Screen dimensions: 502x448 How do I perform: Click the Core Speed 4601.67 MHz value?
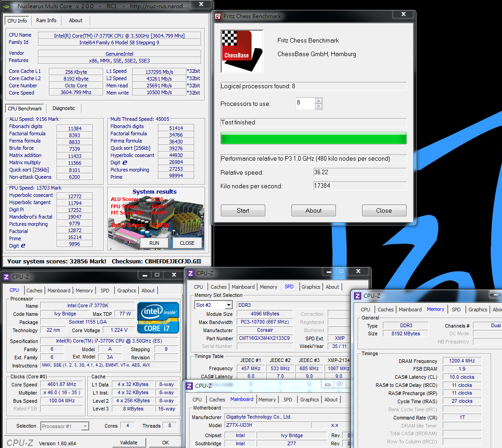pos(62,384)
